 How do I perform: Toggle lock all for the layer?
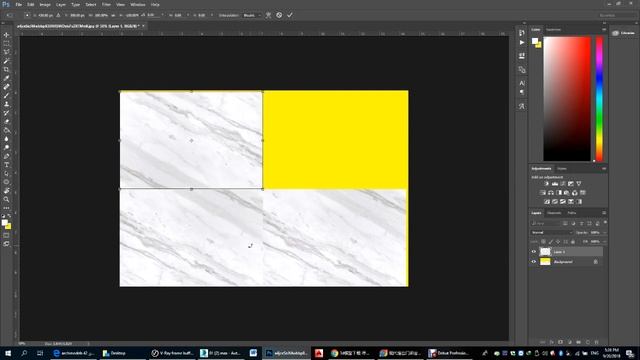[x=573, y=242]
